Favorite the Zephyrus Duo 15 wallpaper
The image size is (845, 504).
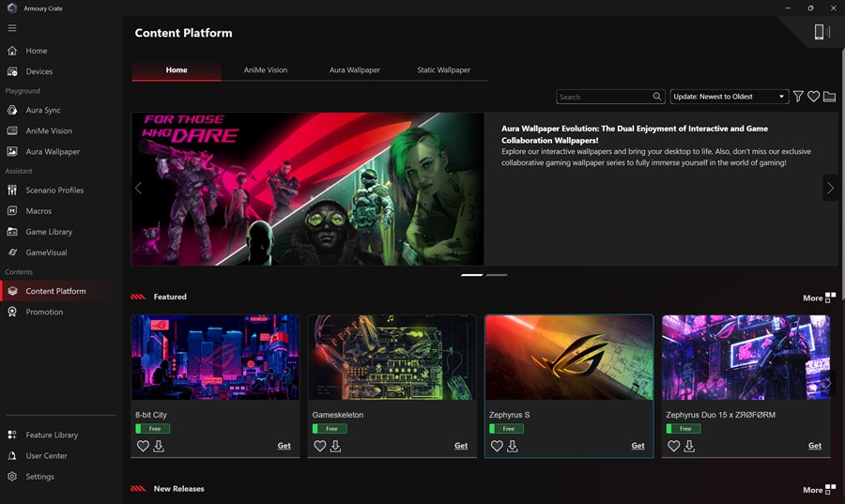(673, 446)
